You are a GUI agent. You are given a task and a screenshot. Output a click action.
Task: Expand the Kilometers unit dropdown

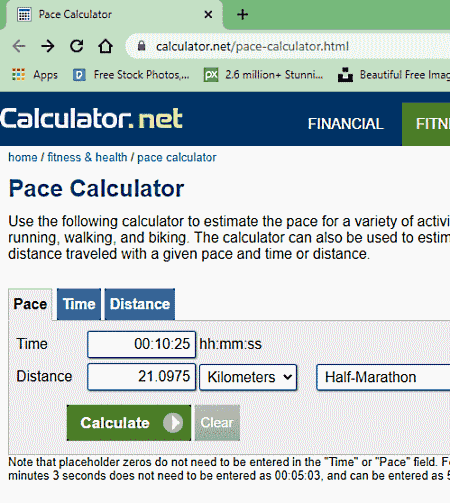pyautogui.click(x=248, y=377)
